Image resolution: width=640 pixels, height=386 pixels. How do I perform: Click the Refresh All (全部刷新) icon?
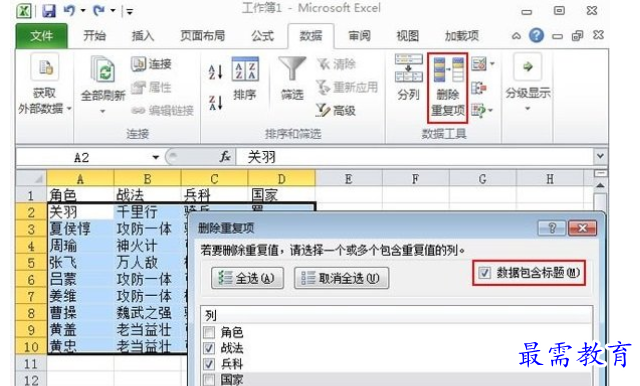(x=102, y=69)
